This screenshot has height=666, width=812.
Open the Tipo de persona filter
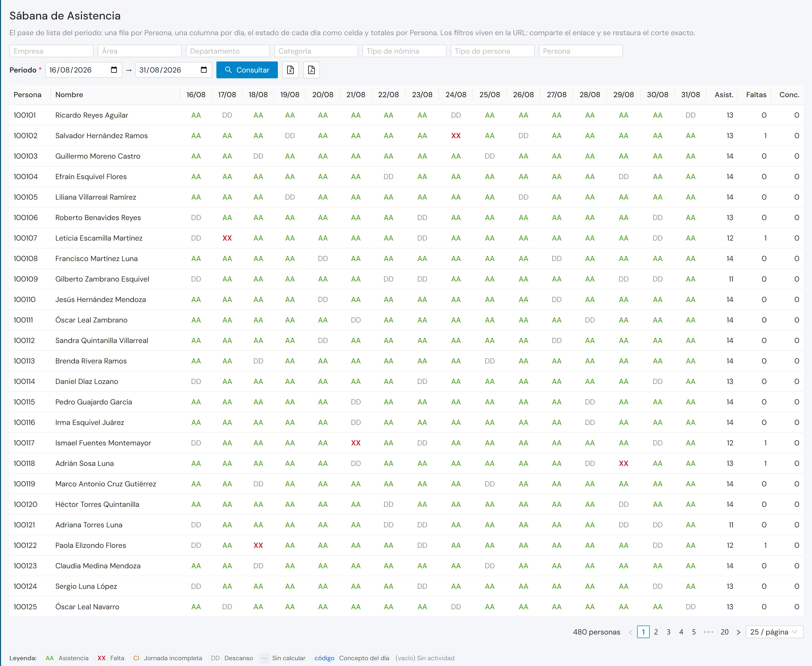[x=492, y=51]
